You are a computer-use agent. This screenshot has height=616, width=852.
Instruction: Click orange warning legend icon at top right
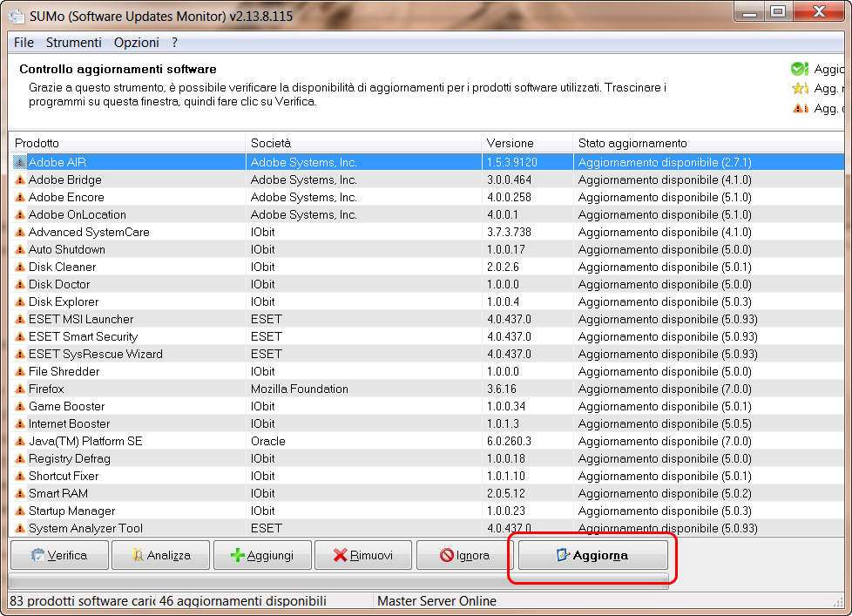[800, 108]
